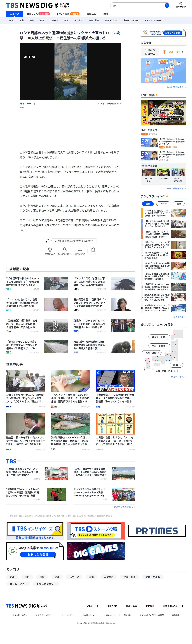Open the 深掘りDIG tab

[38, 14]
